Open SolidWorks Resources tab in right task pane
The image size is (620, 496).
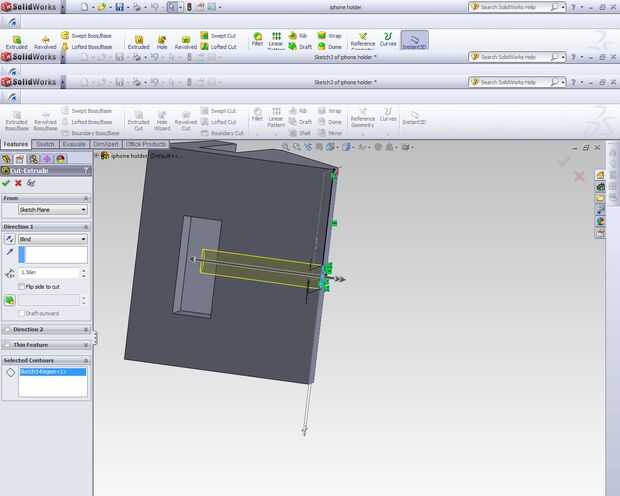pos(600,175)
